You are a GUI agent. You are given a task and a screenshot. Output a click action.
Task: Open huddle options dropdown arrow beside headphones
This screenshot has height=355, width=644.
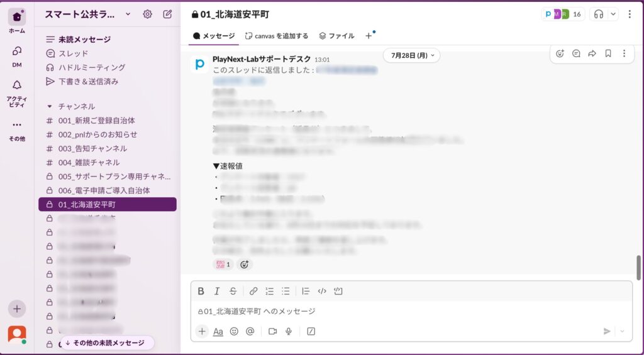point(613,14)
